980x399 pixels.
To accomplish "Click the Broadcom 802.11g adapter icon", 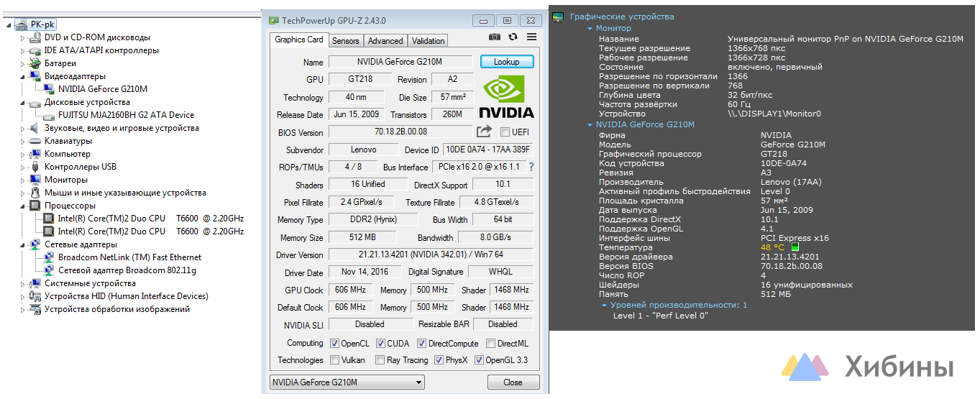I will [49, 270].
